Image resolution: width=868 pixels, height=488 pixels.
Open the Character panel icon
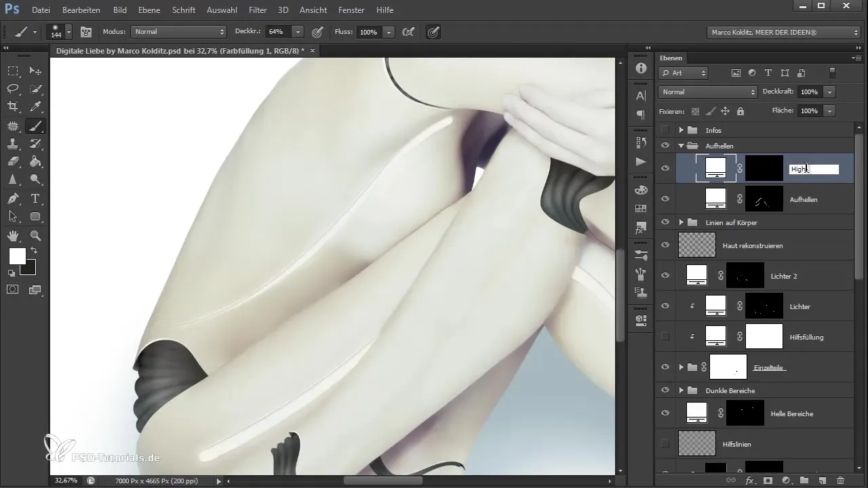tap(641, 96)
